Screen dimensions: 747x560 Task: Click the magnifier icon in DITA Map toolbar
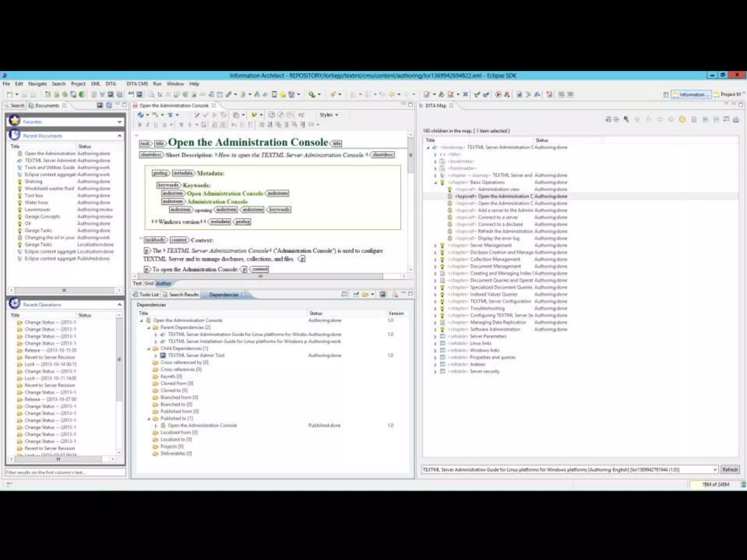point(626,120)
